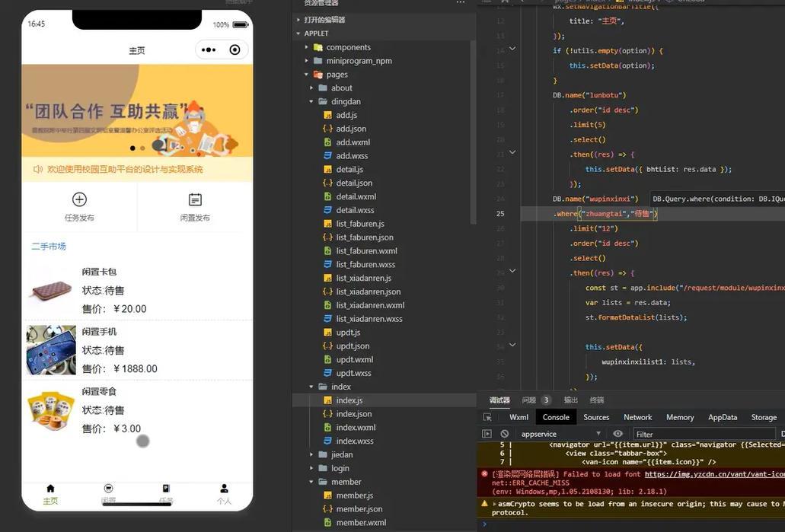Collapse the dingdan folder

coord(311,101)
